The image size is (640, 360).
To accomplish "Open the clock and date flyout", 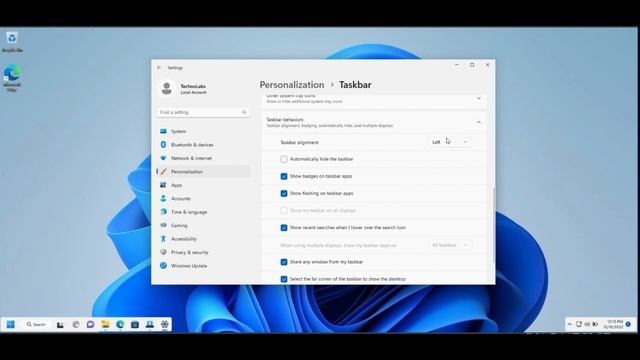I will (x=612, y=324).
